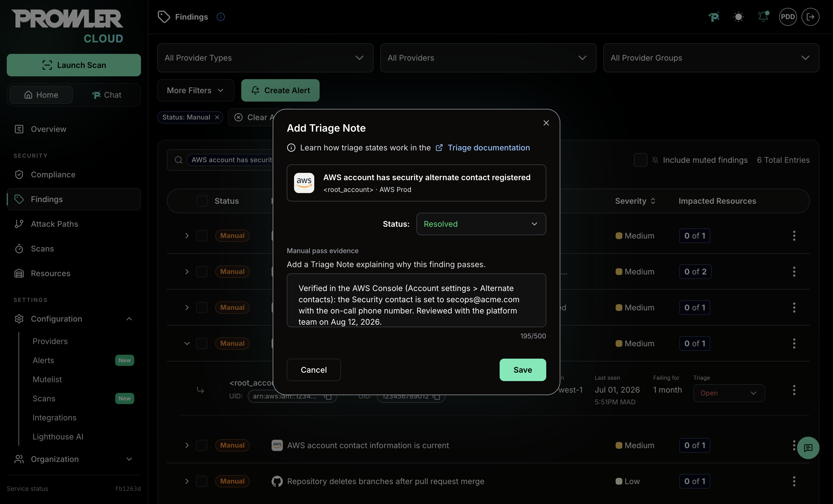Screen dimensions: 833x504
Task: Select the AWS account contact information row checkbox
Action: [x=201, y=446]
